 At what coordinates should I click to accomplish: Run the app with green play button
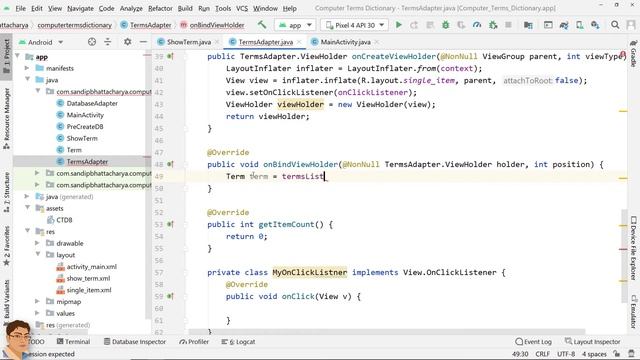coord(399,25)
